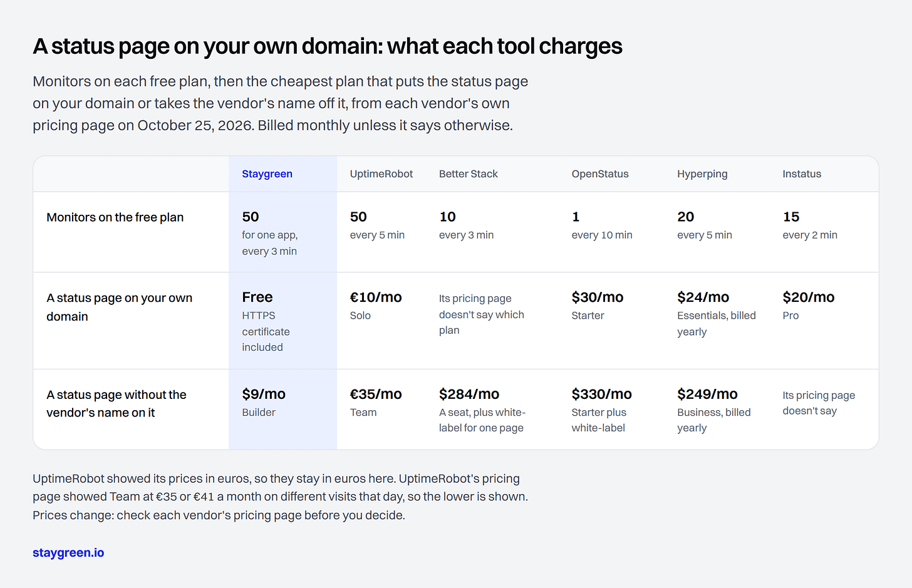Click Staygreen's 'Free' custom domain price
This screenshot has width=912, height=588.
tap(257, 297)
